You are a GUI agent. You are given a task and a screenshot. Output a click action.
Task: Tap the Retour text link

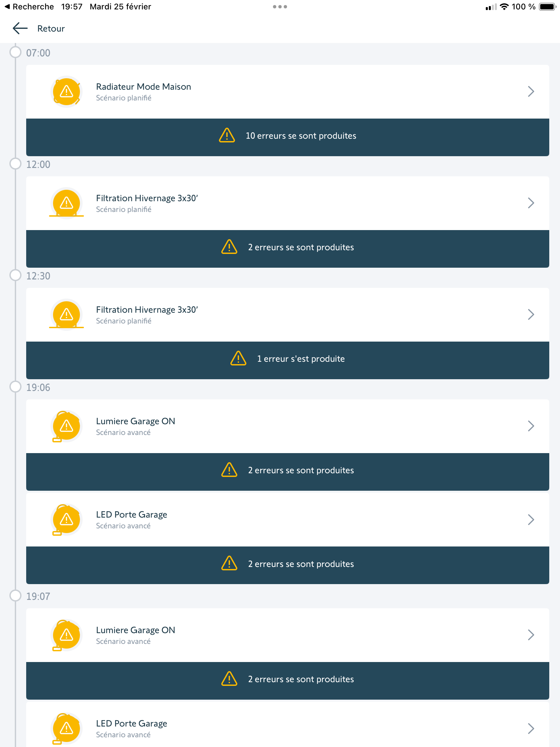click(51, 29)
